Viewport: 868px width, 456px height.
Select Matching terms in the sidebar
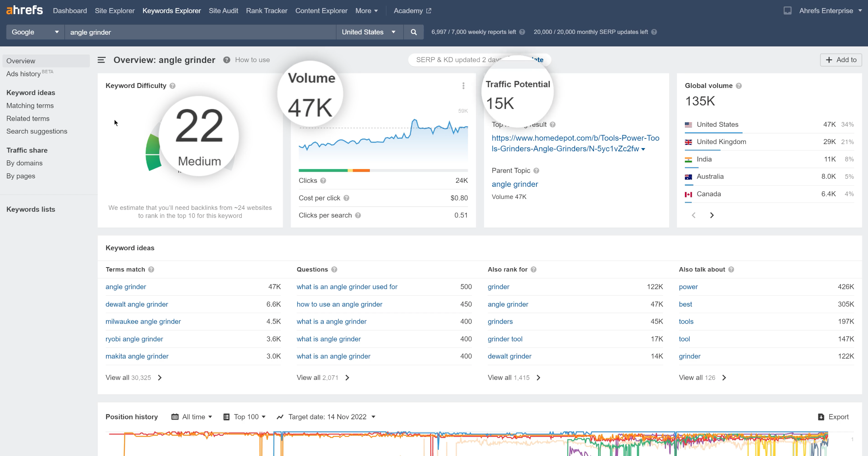pyautogui.click(x=30, y=105)
